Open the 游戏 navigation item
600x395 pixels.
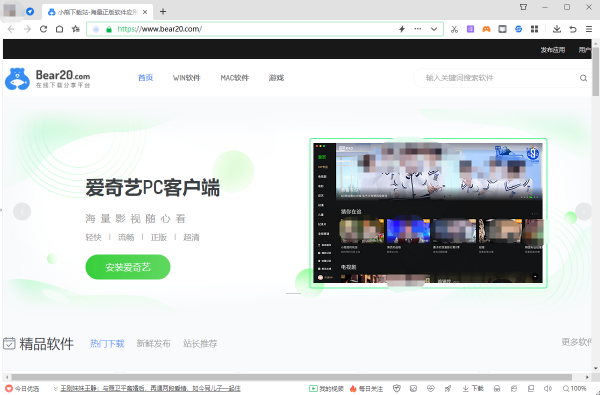click(x=276, y=78)
